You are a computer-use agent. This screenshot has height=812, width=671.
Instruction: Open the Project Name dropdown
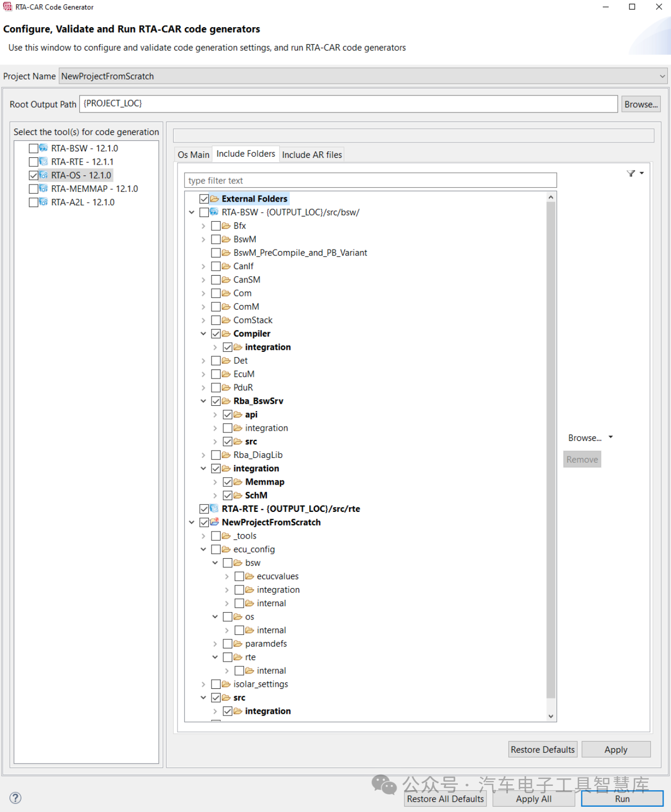(x=662, y=76)
